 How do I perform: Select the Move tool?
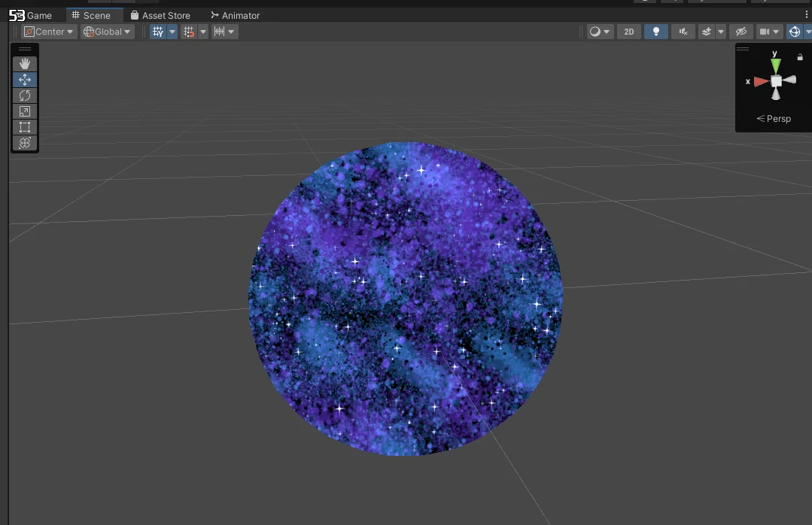click(24, 80)
